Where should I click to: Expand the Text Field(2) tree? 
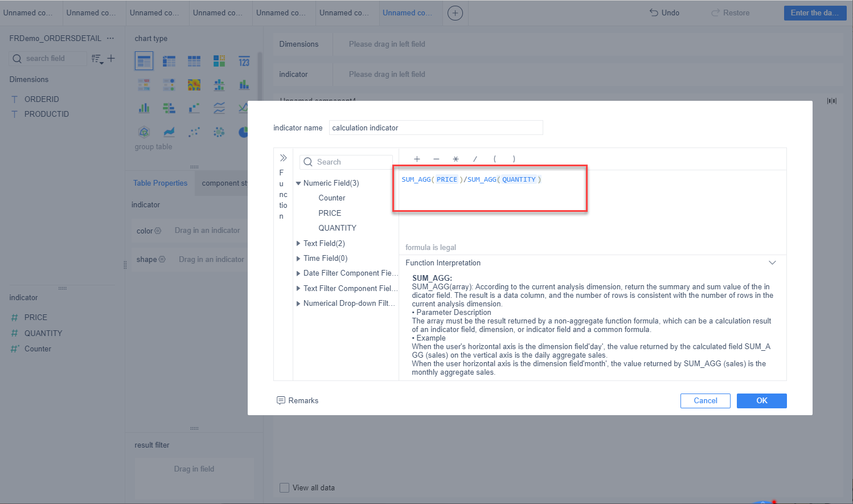[298, 243]
